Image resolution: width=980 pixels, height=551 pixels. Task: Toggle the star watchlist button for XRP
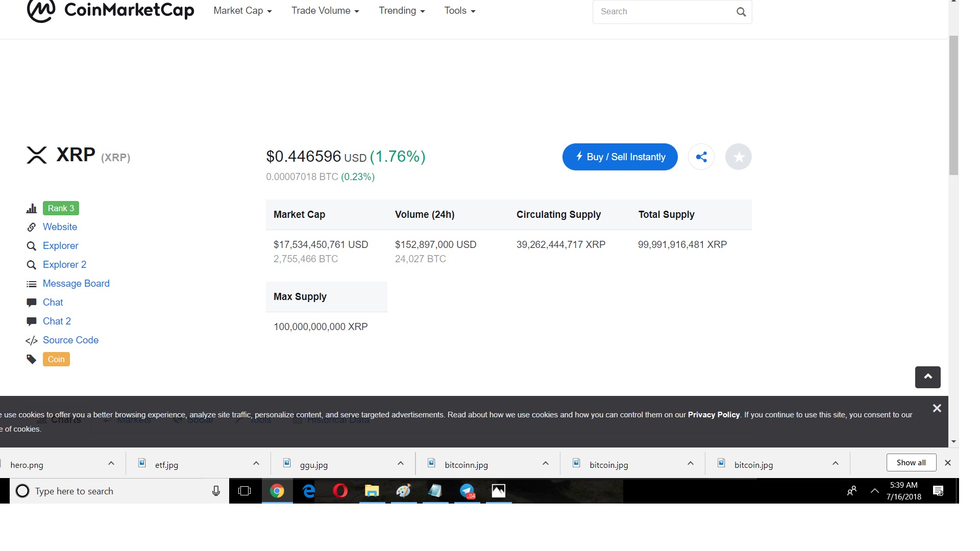point(738,157)
